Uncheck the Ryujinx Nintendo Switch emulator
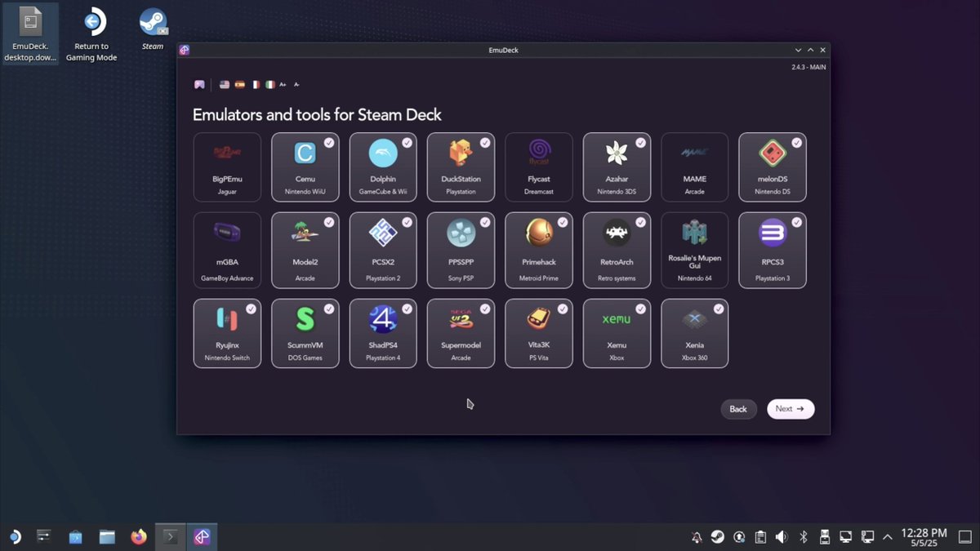Screen dimensions: 980x551 [x=251, y=309]
